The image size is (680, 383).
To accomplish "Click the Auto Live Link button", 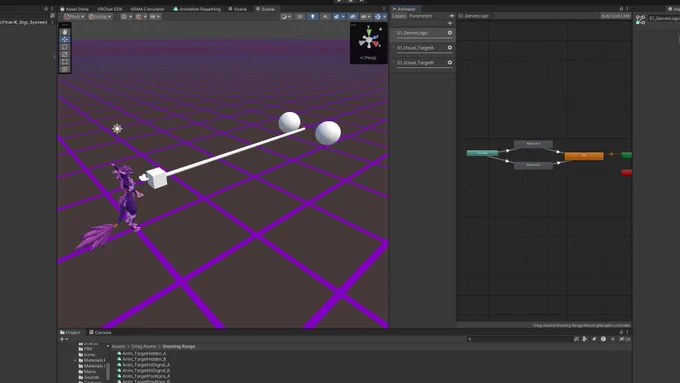I will 615,16.
